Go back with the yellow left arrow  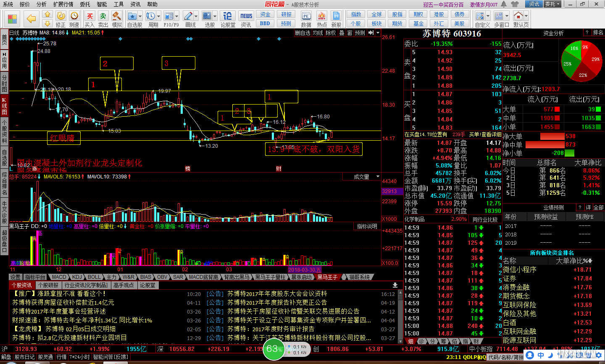tap(31, 19)
